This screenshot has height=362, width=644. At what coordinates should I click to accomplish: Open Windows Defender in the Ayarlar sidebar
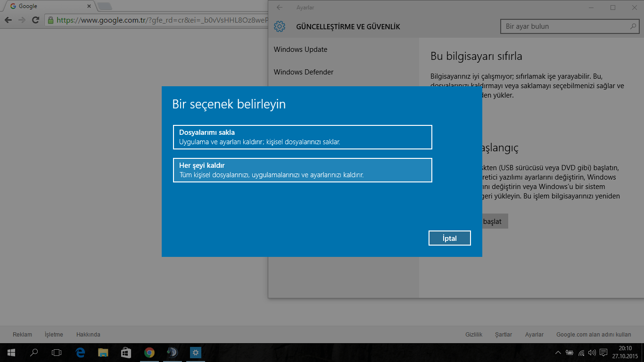tap(304, 72)
